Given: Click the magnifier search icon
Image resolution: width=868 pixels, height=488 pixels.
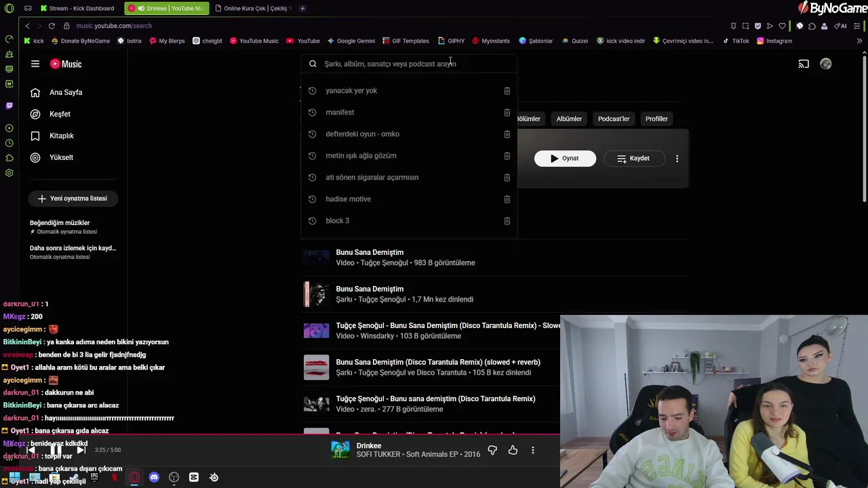Looking at the screenshot, I should click(313, 64).
